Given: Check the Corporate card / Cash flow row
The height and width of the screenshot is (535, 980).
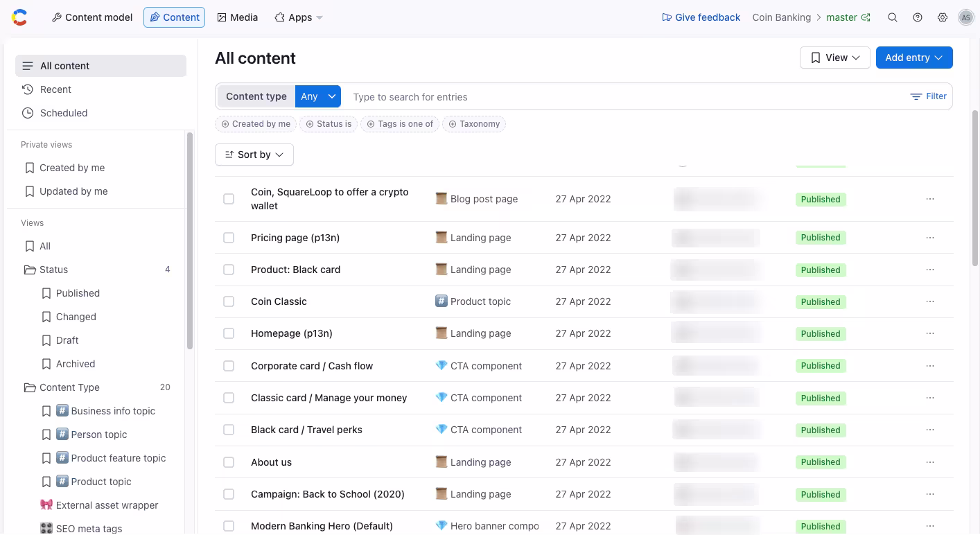Looking at the screenshot, I should pos(229,366).
